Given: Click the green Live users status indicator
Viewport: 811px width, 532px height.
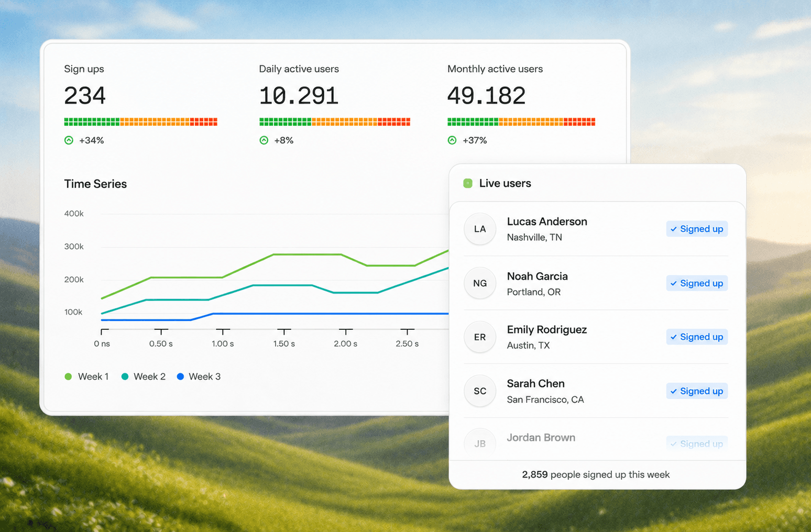Looking at the screenshot, I should [x=468, y=183].
